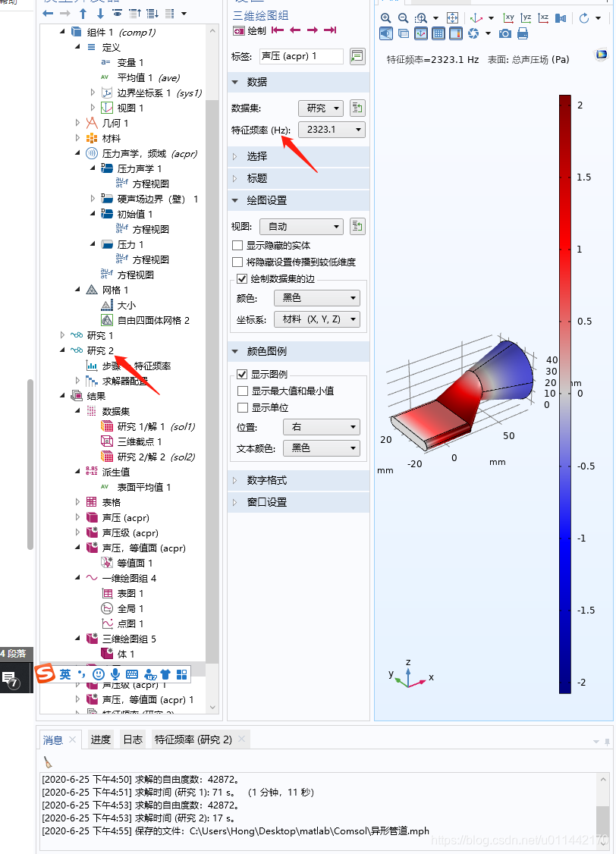
Task: Open the legend 位置 右 dropdown
Action: pyautogui.click(x=322, y=427)
